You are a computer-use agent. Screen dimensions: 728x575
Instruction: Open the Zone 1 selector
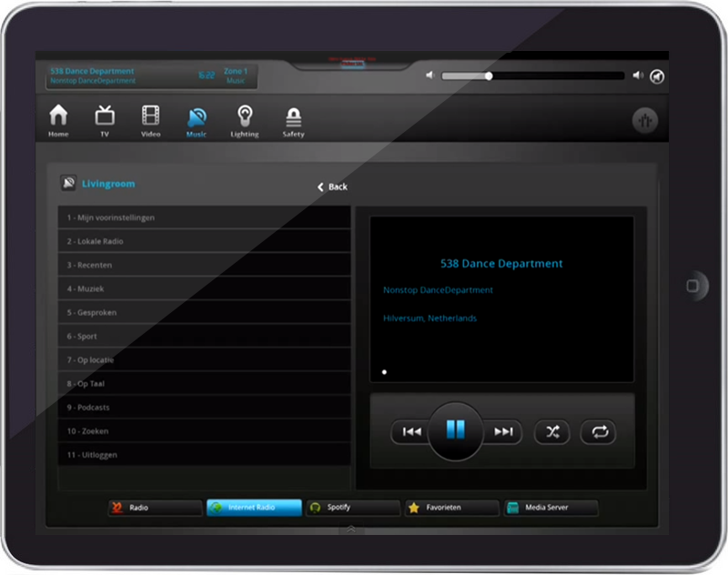point(235,76)
